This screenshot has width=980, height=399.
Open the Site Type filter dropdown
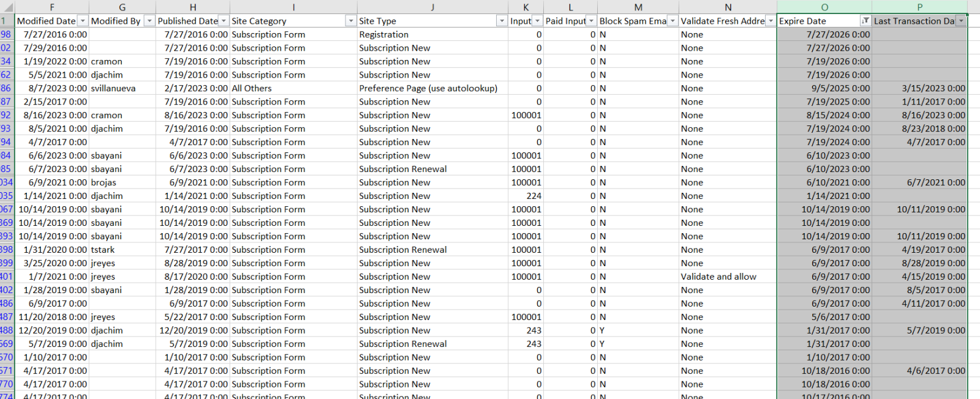click(502, 21)
